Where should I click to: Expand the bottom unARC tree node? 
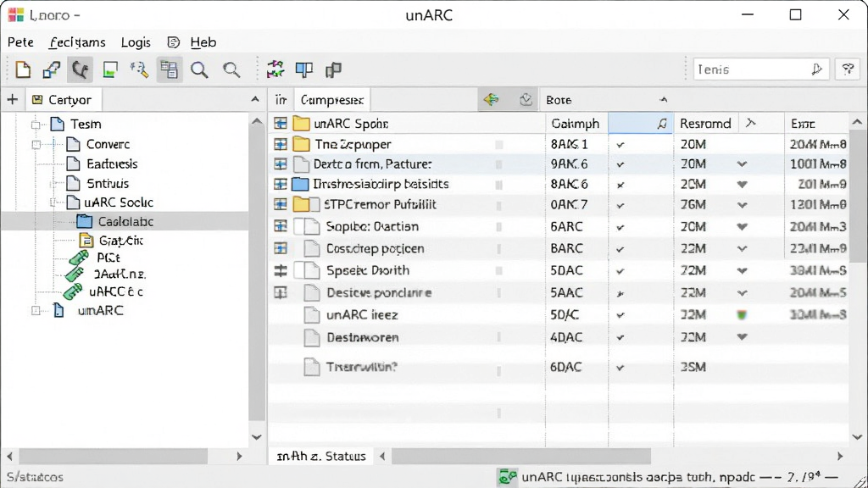(x=36, y=310)
